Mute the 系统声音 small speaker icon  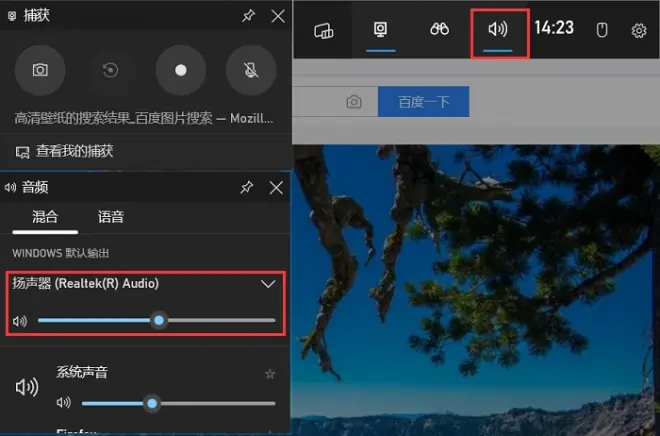click(x=64, y=403)
